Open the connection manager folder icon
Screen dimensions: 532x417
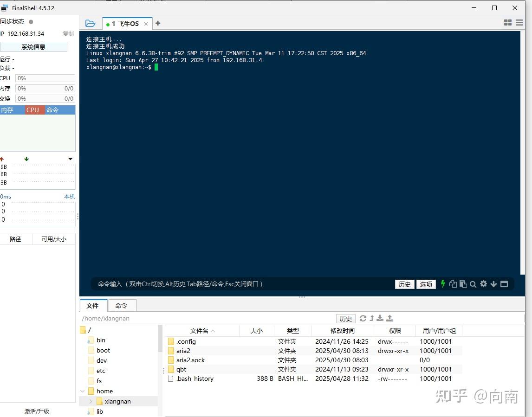[x=90, y=23]
